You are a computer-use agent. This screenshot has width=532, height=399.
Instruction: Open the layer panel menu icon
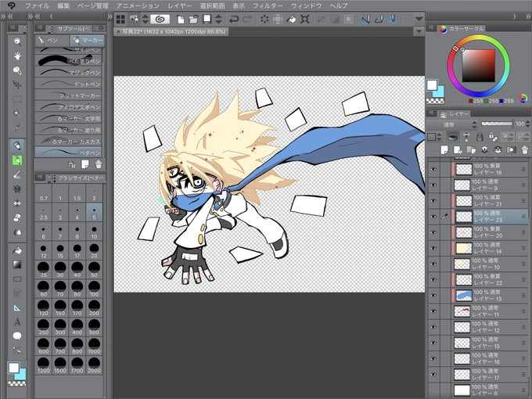[431, 113]
